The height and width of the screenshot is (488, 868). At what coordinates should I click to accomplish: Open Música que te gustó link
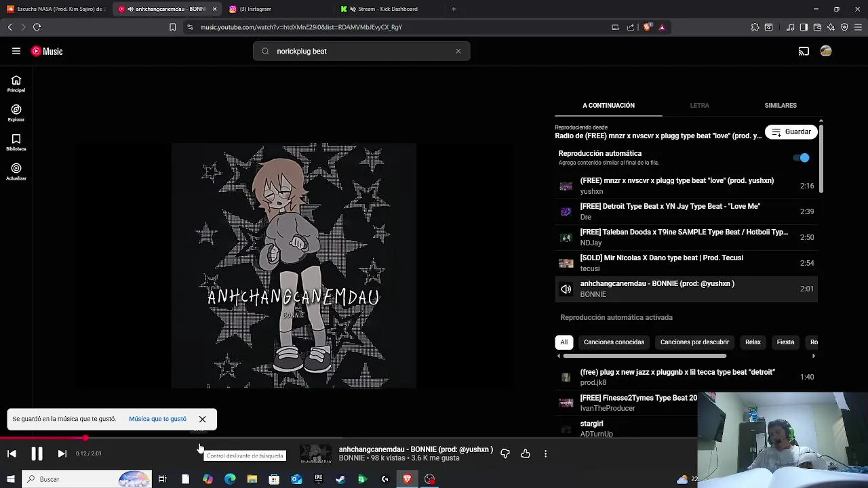click(157, 419)
